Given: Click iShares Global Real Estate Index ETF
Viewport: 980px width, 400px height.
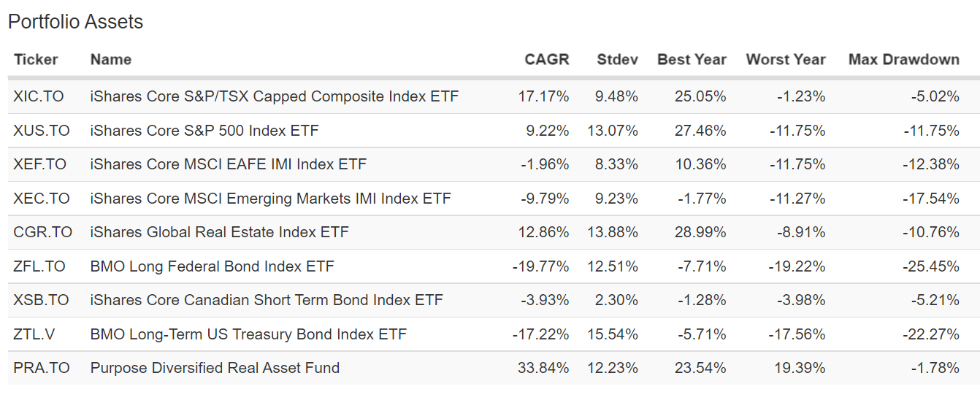Looking at the screenshot, I should (220, 232).
